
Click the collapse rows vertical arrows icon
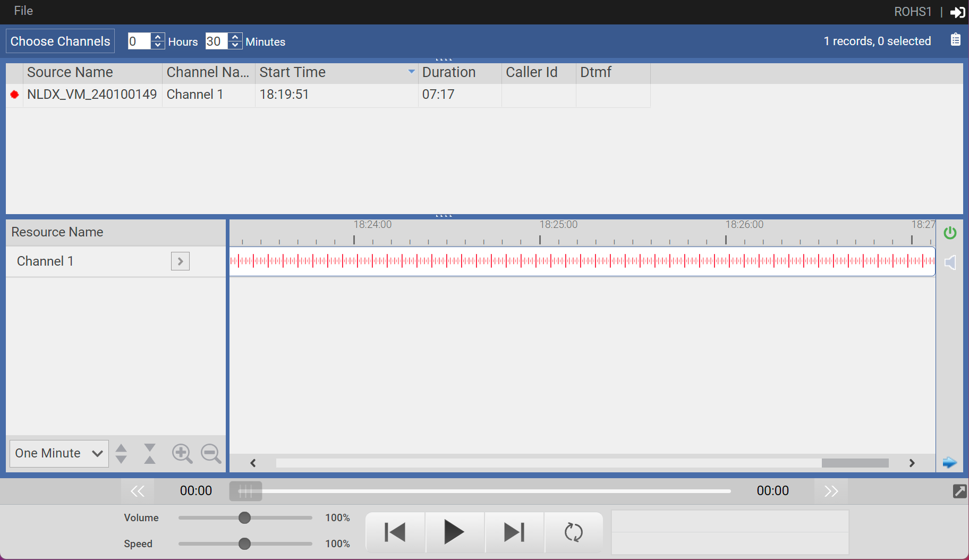[150, 454]
